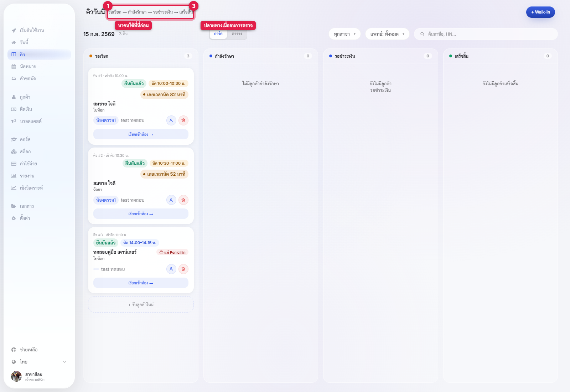Switch to การ์ด card view
Image resolution: width=570 pixels, height=392 pixels.
[218, 34]
